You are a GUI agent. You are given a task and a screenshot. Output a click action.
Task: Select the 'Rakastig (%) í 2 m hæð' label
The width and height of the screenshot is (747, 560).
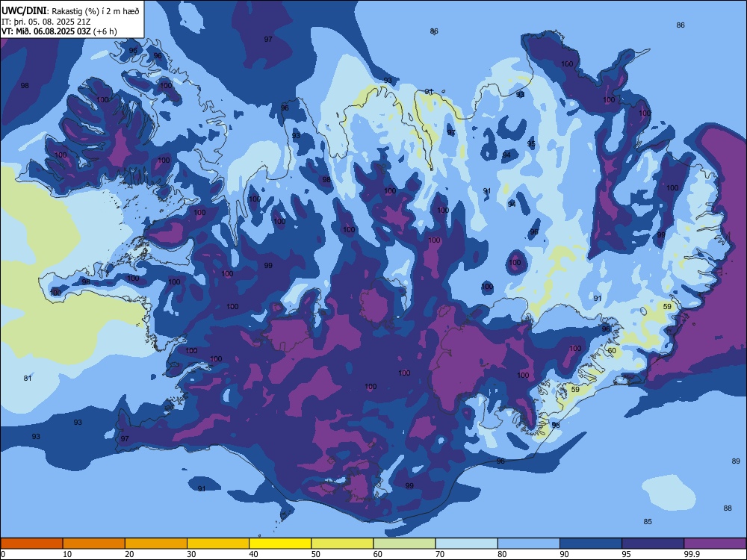96,11
